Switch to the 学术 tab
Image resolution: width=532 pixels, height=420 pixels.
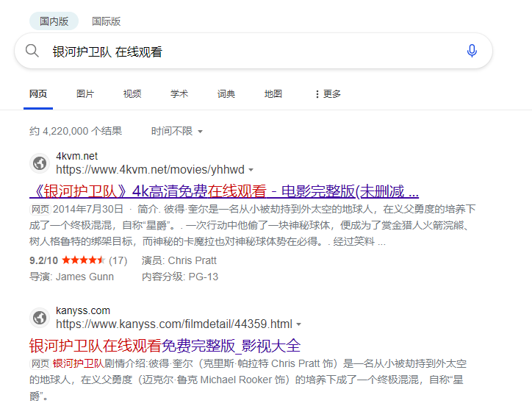point(179,94)
